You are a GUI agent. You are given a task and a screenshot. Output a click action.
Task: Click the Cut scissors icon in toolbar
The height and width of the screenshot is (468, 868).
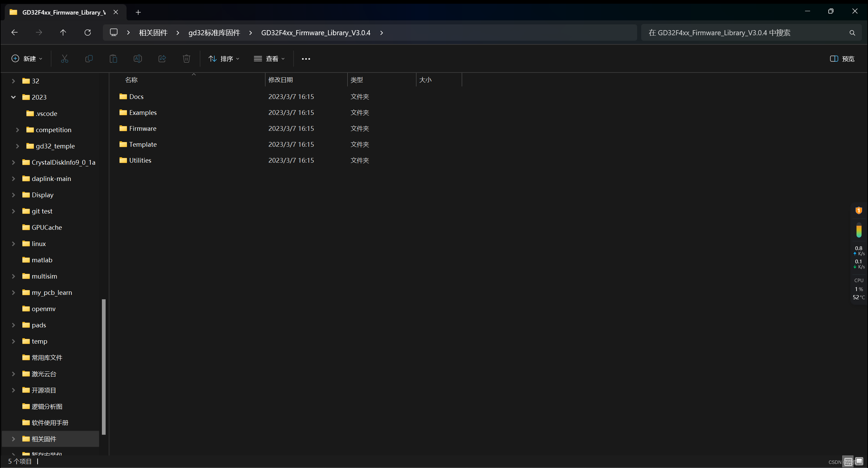coord(64,59)
